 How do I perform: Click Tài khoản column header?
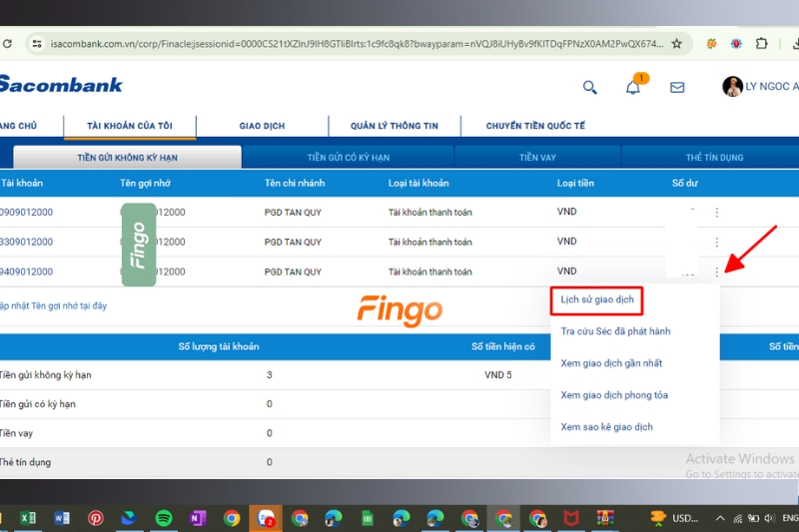point(22,184)
